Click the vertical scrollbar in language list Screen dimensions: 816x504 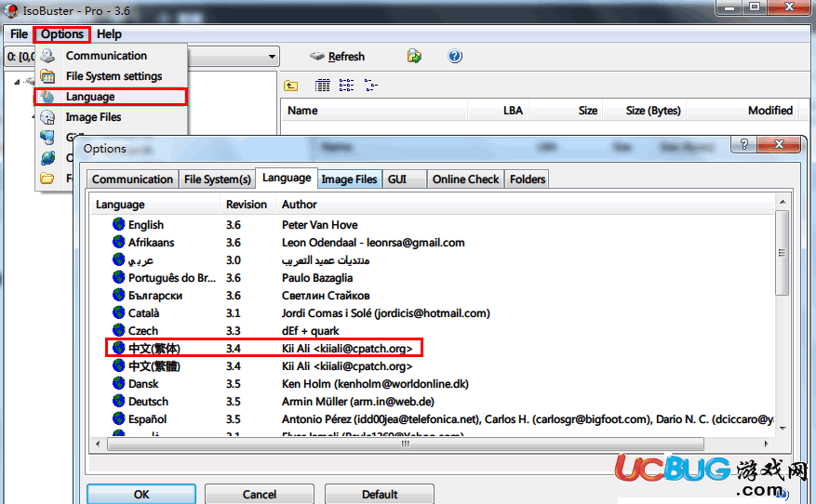point(782,253)
